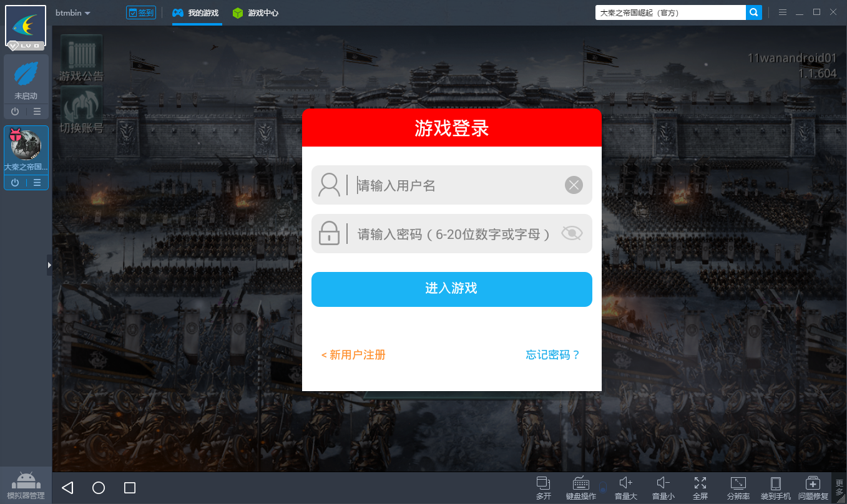
Task: Click the 1.1.604 version text
Action: (x=818, y=73)
